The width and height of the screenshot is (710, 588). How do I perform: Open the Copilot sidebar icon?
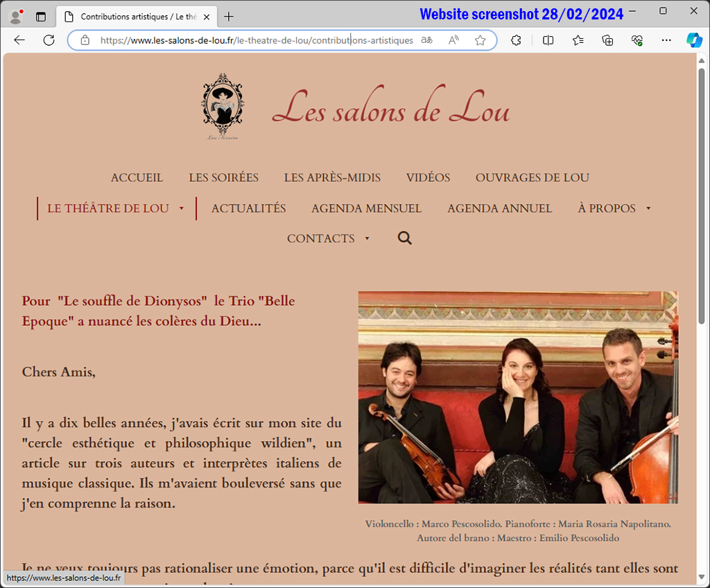click(x=693, y=40)
